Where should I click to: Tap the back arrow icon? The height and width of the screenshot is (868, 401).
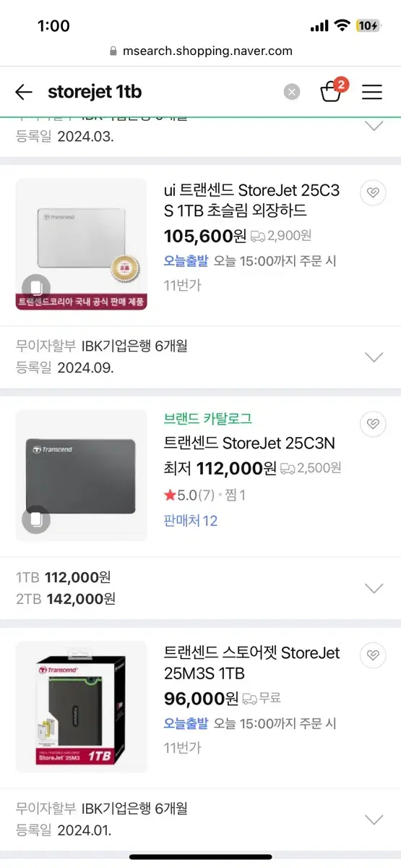[24, 92]
